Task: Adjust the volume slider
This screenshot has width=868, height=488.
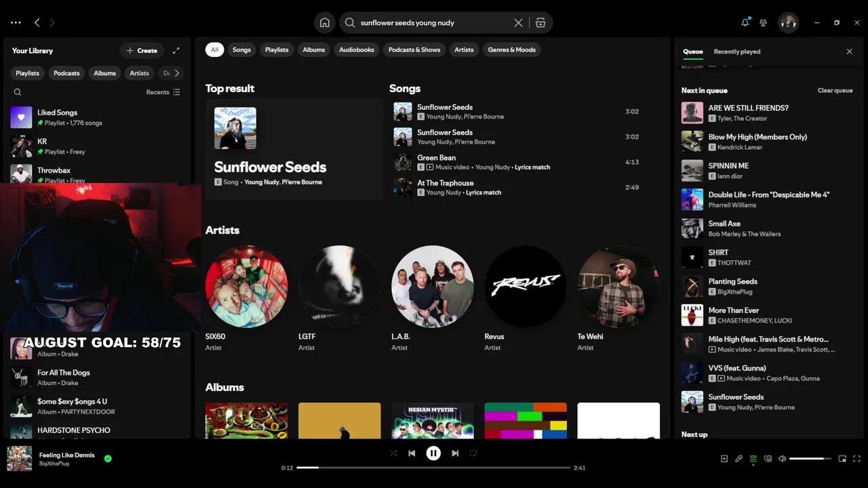Action: [810, 459]
